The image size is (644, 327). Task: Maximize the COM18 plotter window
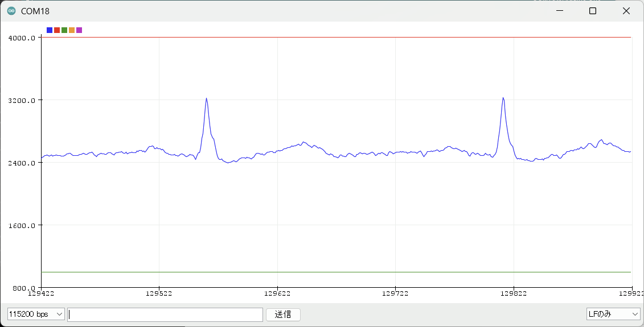pos(593,11)
